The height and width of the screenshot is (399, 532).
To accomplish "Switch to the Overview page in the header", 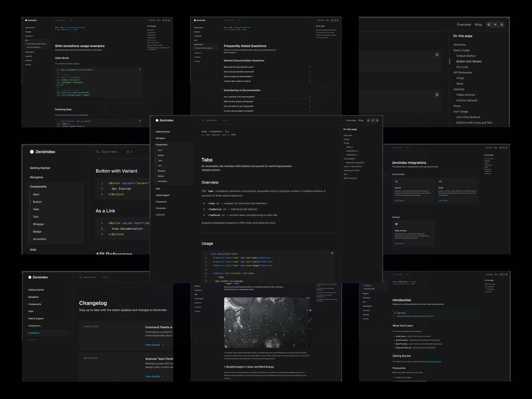I will click(x=464, y=24).
